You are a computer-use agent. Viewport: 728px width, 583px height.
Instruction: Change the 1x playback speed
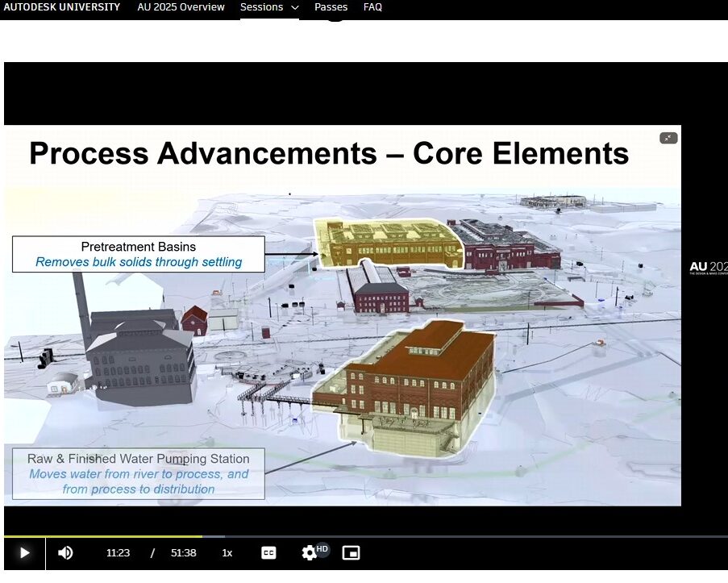(227, 552)
